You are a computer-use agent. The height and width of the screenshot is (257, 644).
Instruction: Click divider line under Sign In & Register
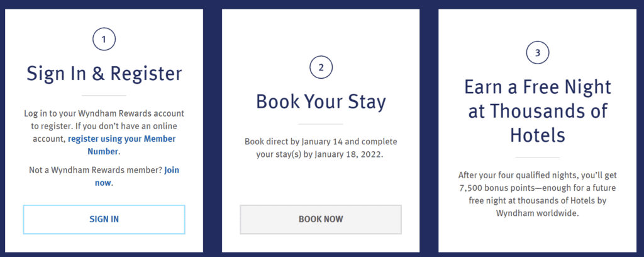[104, 95]
